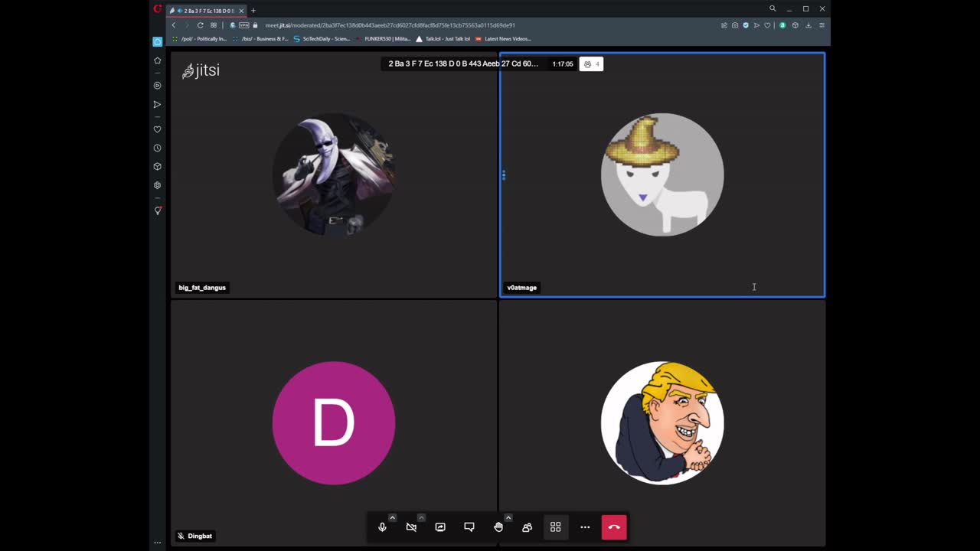Open Talk.lol bookmark
Viewport: 980px width, 551px height.
tap(443, 39)
